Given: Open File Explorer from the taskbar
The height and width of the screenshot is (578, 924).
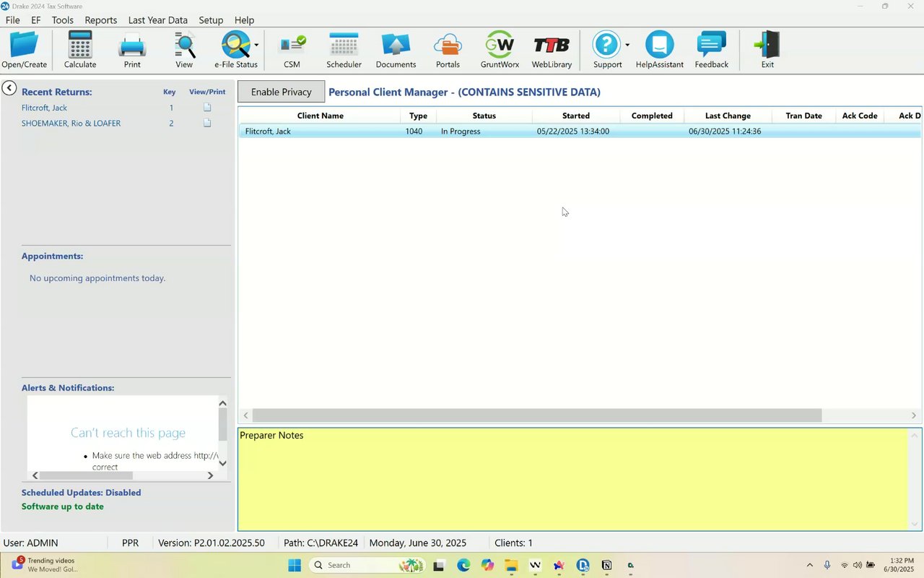Looking at the screenshot, I should [x=511, y=565].
